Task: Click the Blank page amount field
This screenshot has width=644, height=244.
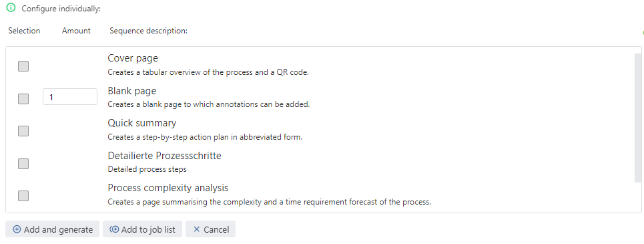Action: pos(70,97)
